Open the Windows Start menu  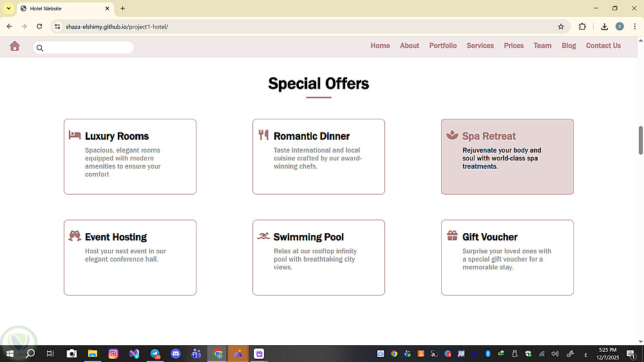click(x=10, y=354)
